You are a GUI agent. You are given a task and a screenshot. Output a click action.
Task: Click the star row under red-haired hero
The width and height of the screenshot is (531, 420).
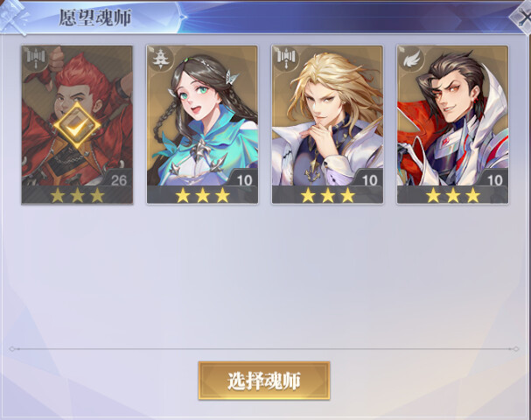click(x=77, y=195)
